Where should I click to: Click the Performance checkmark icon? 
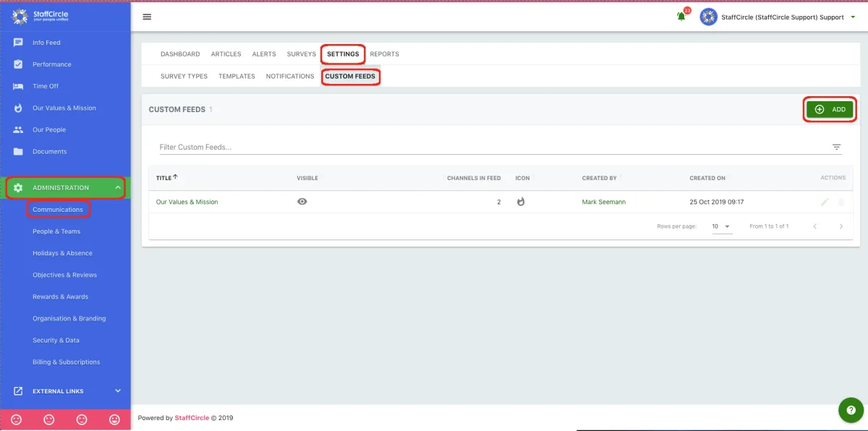point(18,64)
